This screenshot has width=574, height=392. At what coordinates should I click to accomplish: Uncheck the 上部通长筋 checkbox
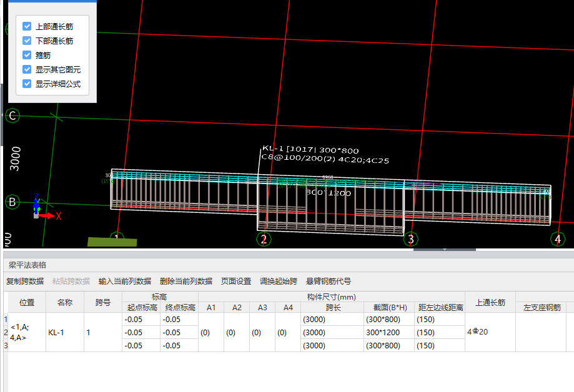[27, 26]
